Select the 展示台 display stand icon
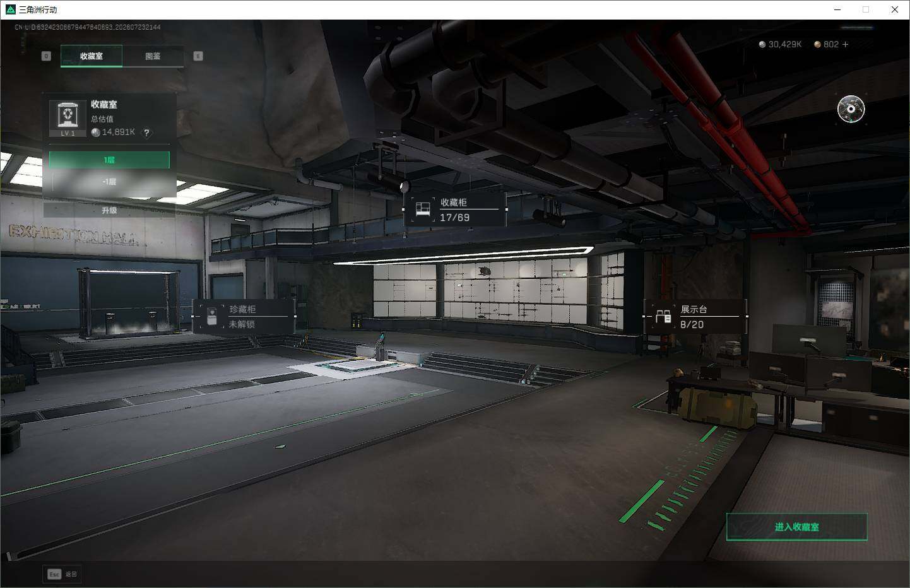 click(663, 316)
